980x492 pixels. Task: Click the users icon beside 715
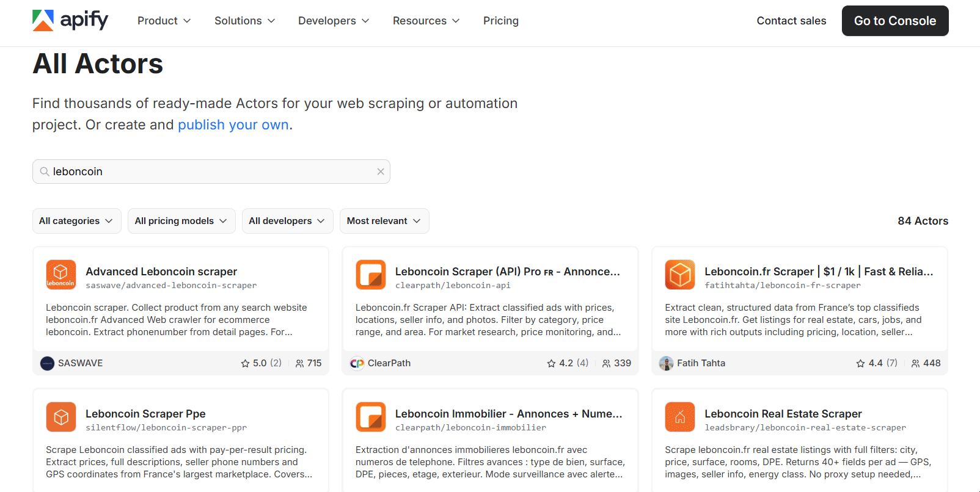pos(299,363)
